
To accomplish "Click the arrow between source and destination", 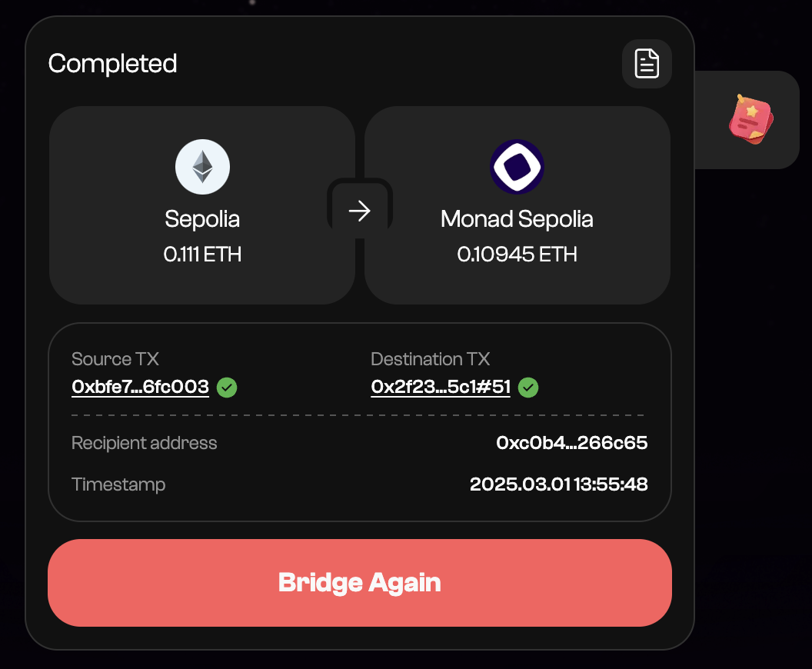I will (x=359, y=211).
